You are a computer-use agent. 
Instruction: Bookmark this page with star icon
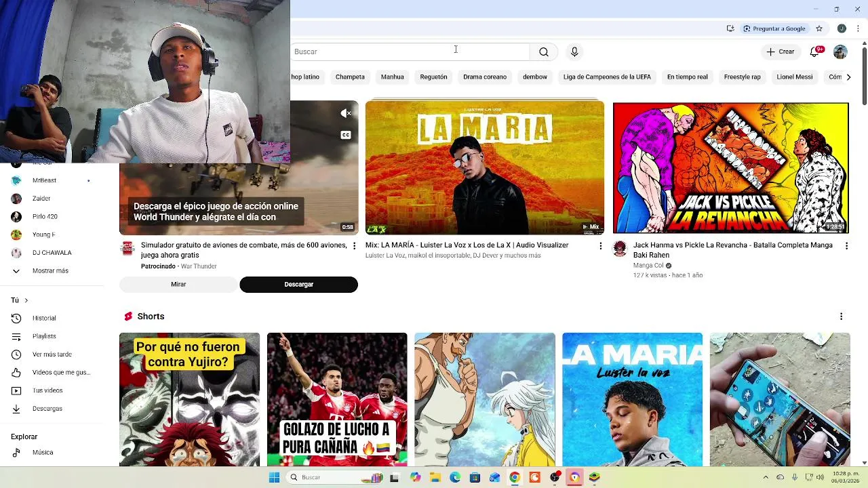(x=819, y=28)
